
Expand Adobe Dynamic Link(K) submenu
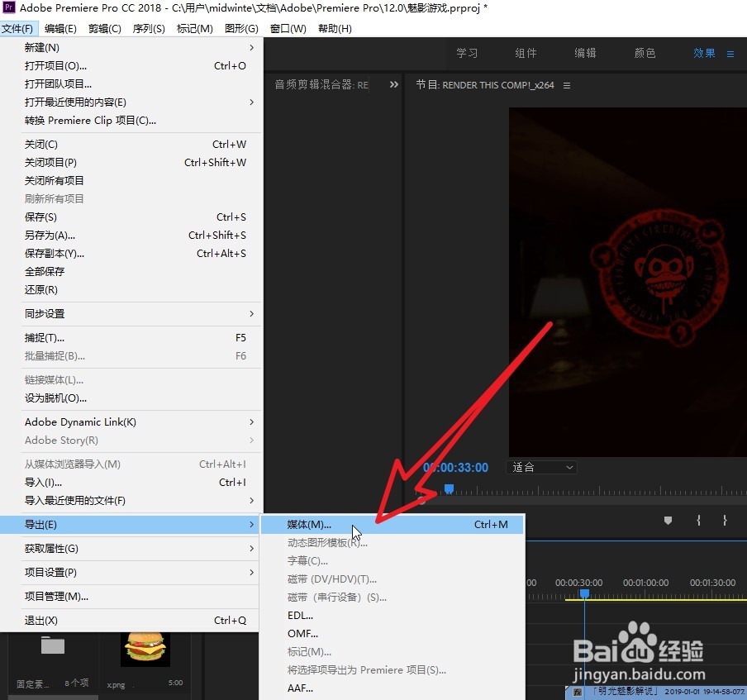point(131,421)
